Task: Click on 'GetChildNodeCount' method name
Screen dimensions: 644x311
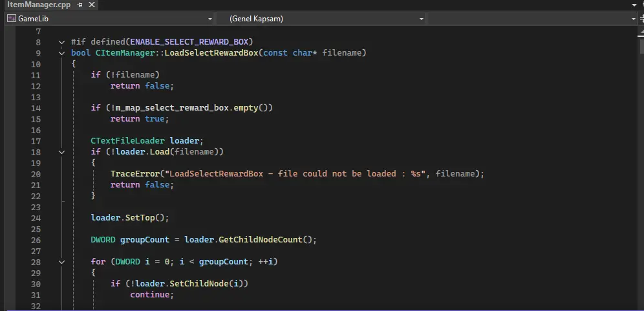Action: 261,239
